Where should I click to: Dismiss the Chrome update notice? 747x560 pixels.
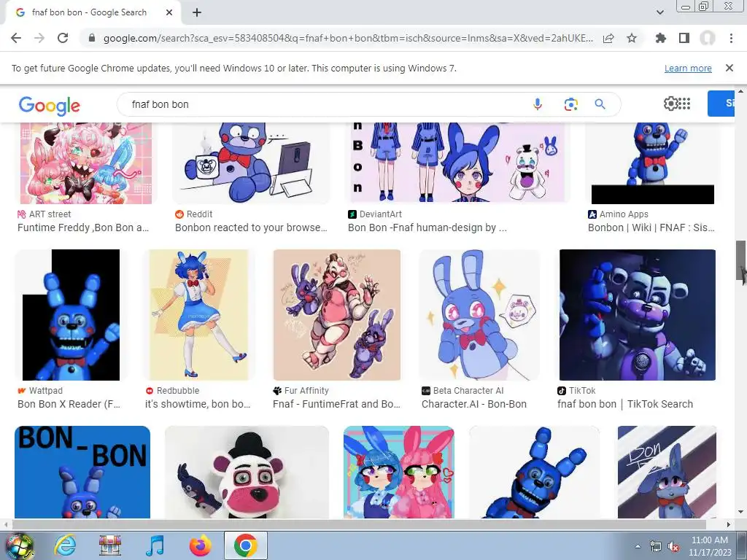pos(729,68)
